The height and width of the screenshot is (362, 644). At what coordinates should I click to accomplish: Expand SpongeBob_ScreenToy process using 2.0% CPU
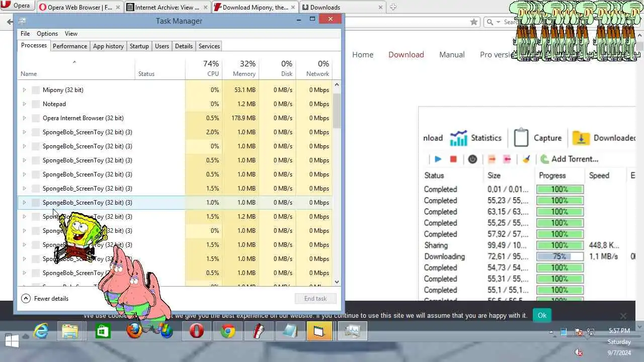(x=24, y=132)
